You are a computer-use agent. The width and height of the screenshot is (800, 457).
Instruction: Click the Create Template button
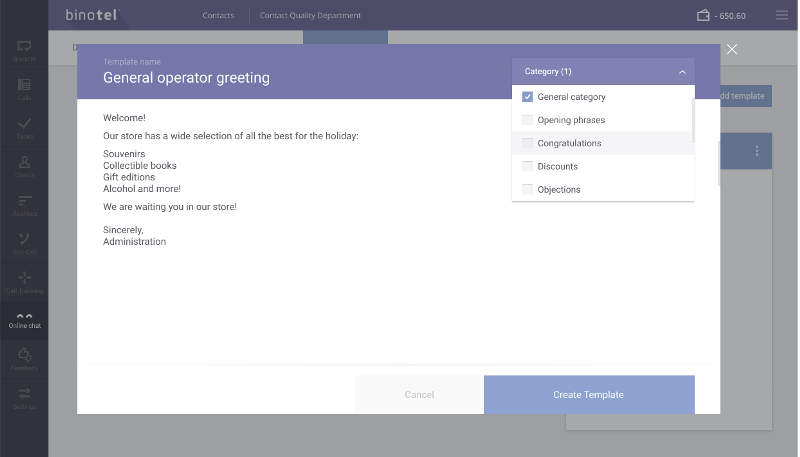tap(588, 395)
